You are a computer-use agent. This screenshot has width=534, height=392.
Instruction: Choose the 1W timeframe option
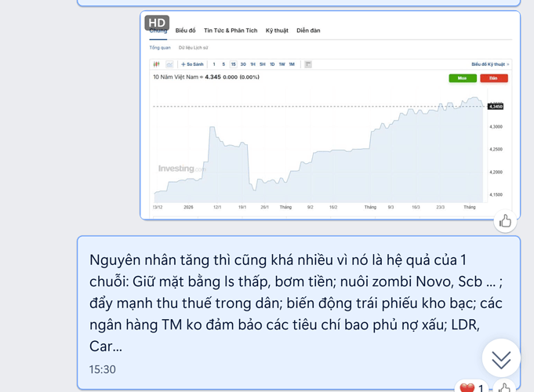pos(282,64)
